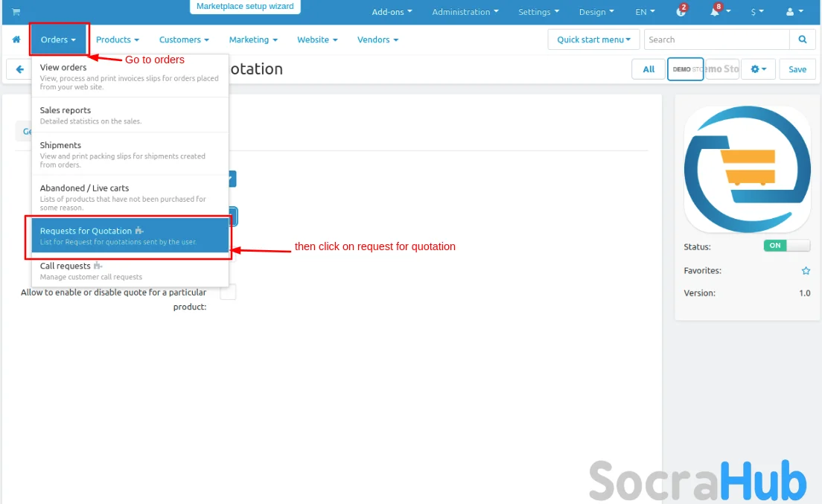Expand the Marketing menu

(x=253, y=39)
